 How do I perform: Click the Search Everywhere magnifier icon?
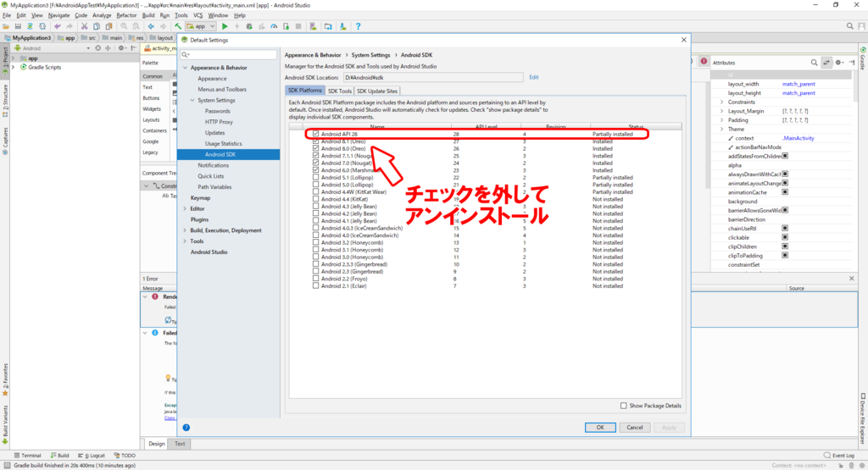tap(849, 26)
